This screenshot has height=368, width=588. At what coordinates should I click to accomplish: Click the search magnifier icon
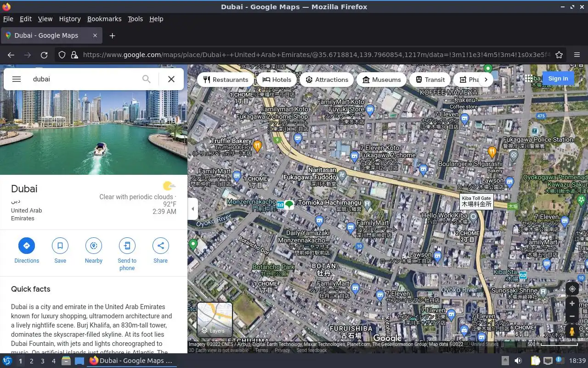(146, 79)
